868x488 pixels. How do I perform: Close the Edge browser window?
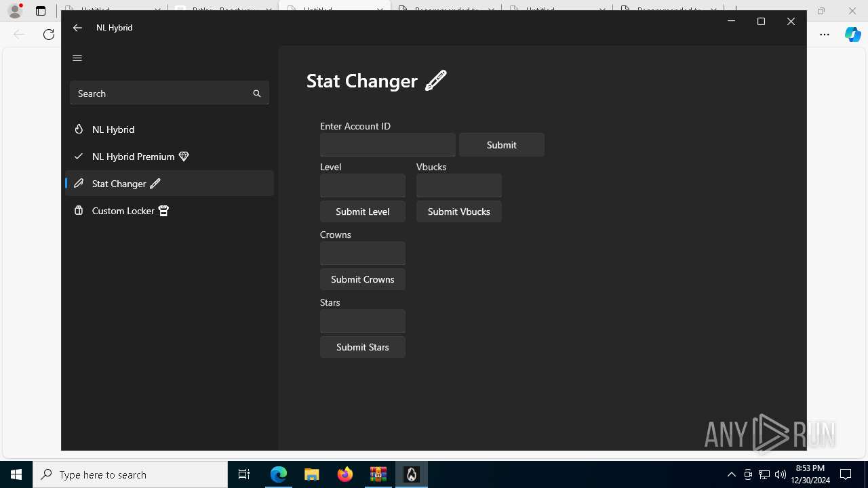click(852, 11)
